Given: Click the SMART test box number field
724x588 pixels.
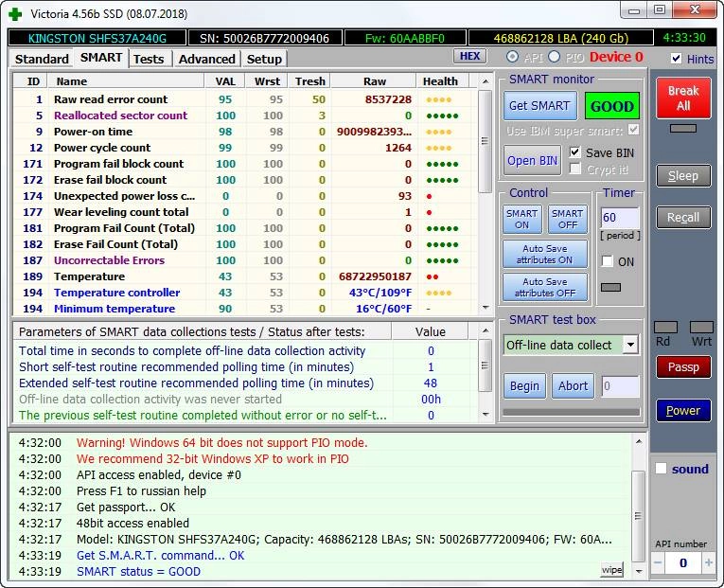Looking at the screenshot, I should point(620,386).
